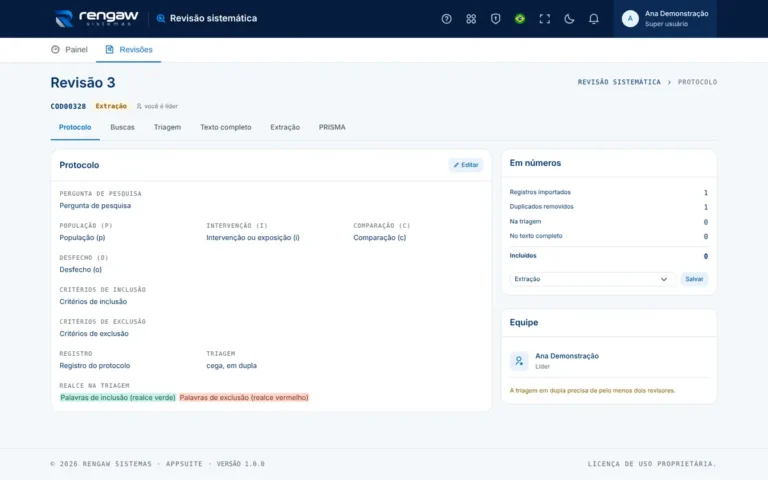Image resolution: width=768 pixels, height=480 pixels.
Task: Click the green 'Palavras de inclusão' highlight
Action: tap(118, 398)
